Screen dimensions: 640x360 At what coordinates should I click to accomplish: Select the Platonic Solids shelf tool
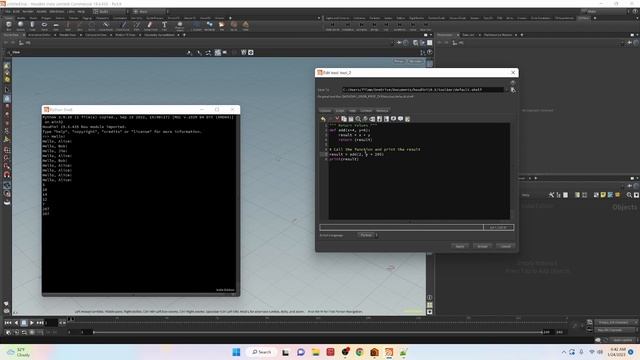click(180, 26)
